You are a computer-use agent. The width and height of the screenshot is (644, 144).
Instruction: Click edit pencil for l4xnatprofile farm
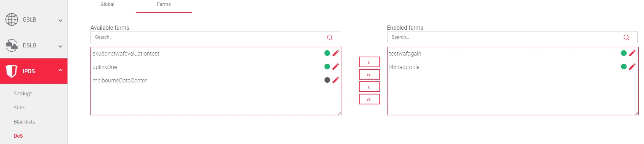click(632, 67)
